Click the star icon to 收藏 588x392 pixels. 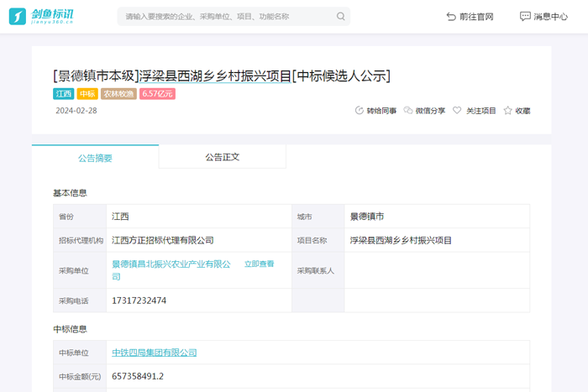[x=507, y=111]
